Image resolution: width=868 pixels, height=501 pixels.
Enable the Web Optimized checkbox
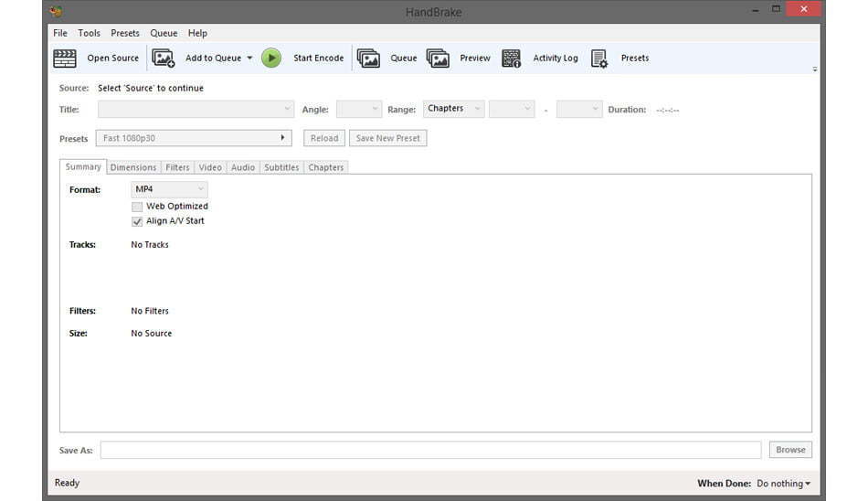coord(137,207)
